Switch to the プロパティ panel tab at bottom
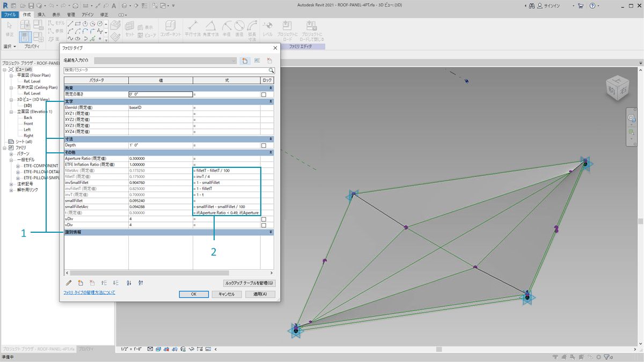The width and height of the screenshot is (644, 362). pyautogui.click(x=87, y=349)
